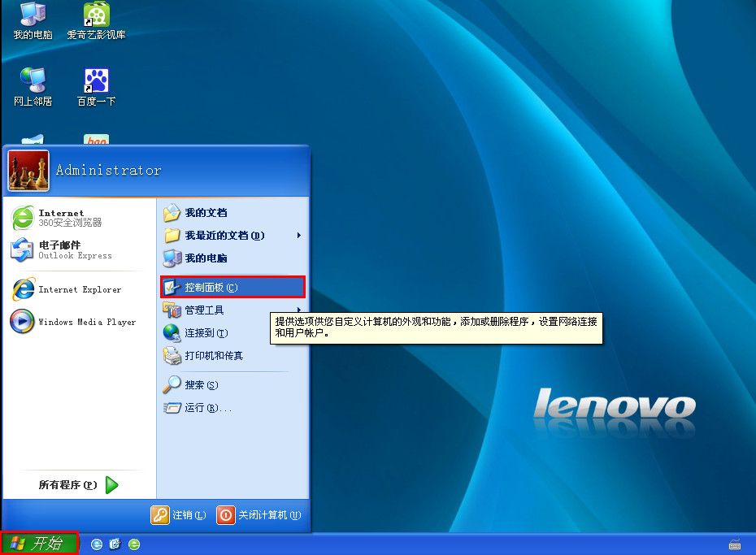Image resolution: width=756 pixels, height=555 pixels.
Task: Click the keyboard icon in the system tray
Action: pyautogui.click(x=735, y=544)
